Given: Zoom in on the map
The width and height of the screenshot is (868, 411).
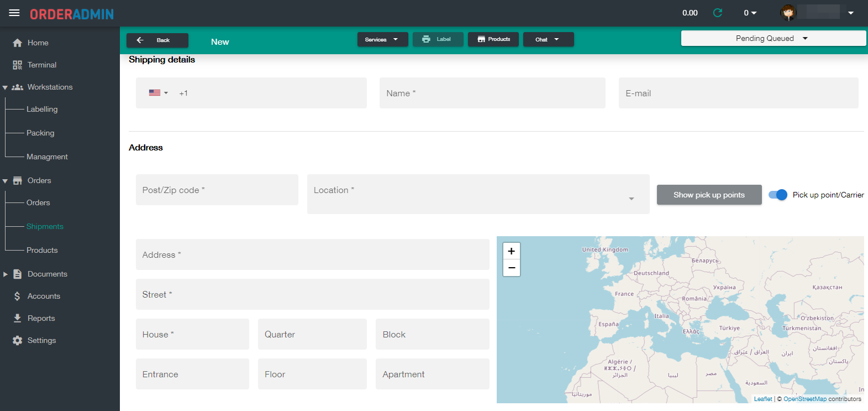Looking at the screenshot, I should [512, 251].
